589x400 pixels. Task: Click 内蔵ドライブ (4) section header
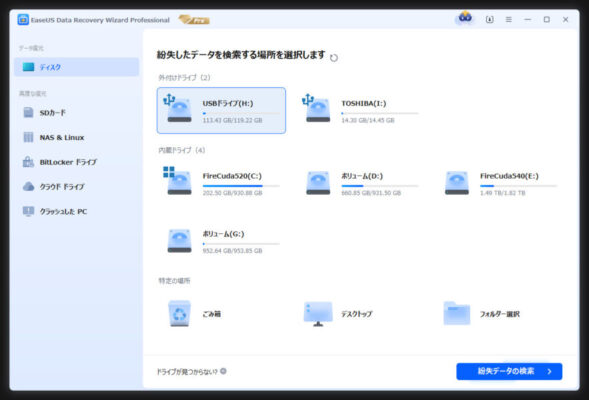pos(182,150)
